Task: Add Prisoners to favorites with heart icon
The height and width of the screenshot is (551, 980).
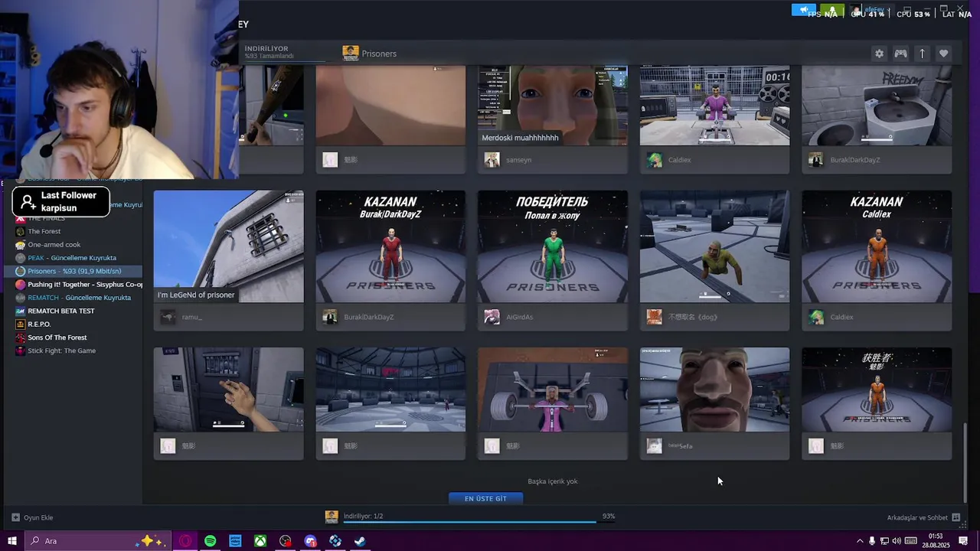Action: pyautogui.click(x=943, y=54)
